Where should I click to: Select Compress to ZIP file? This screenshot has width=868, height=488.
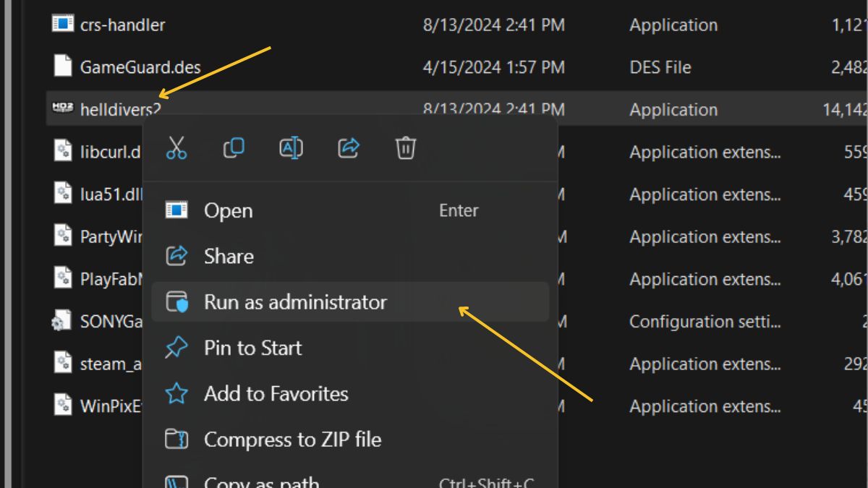pyautogui.click(x=350, y=439)
